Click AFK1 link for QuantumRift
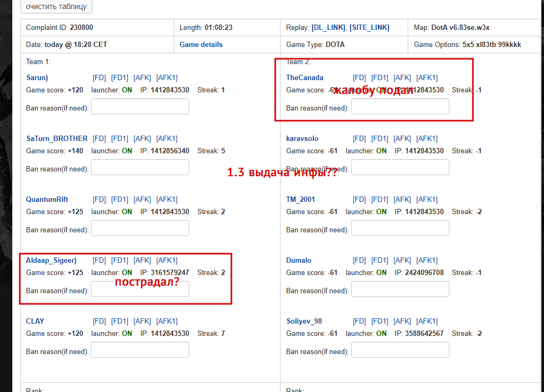Viewport: 544px width, 392px height. click(167, 200)
